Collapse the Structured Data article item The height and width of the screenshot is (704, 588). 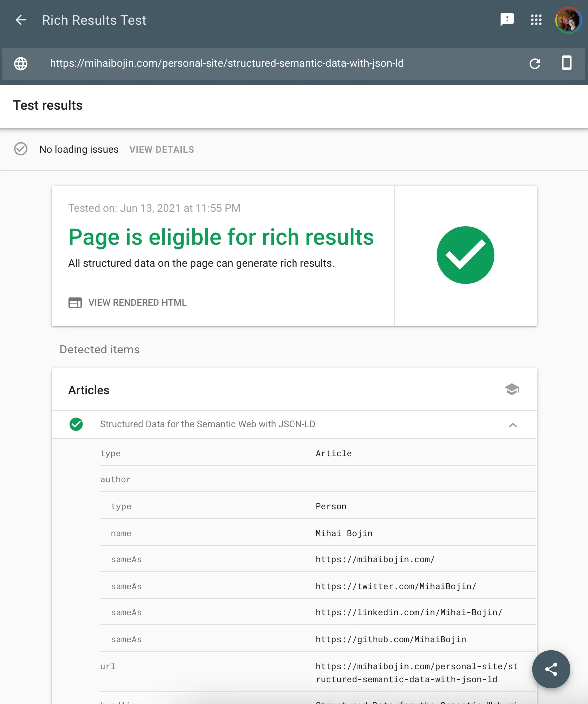click(x=513, y=425)
